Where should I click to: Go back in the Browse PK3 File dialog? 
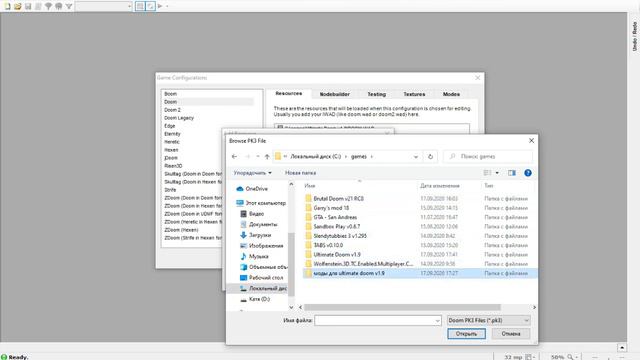[234, 156]
